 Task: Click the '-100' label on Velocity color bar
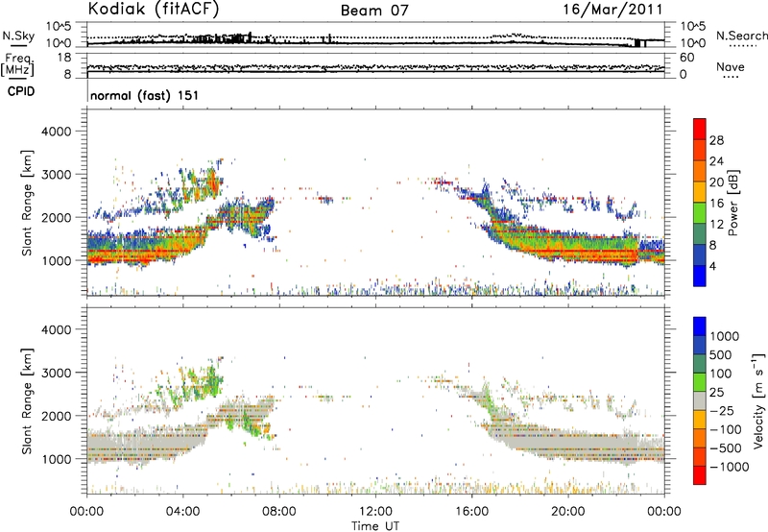[726, 429]
